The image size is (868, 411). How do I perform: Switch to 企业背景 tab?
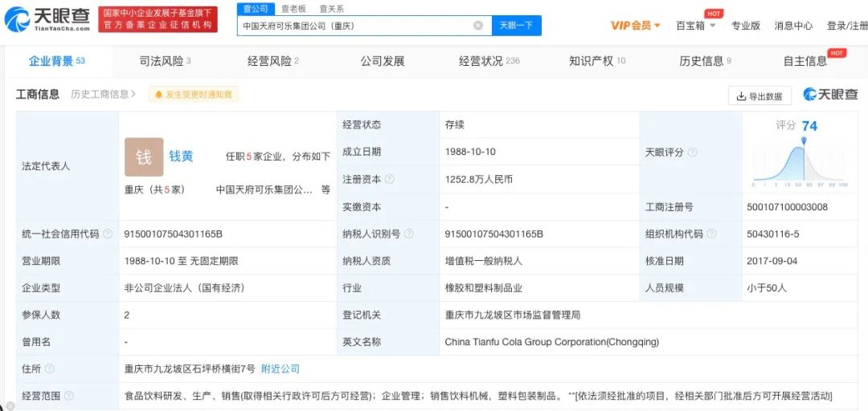coord(57,61)
